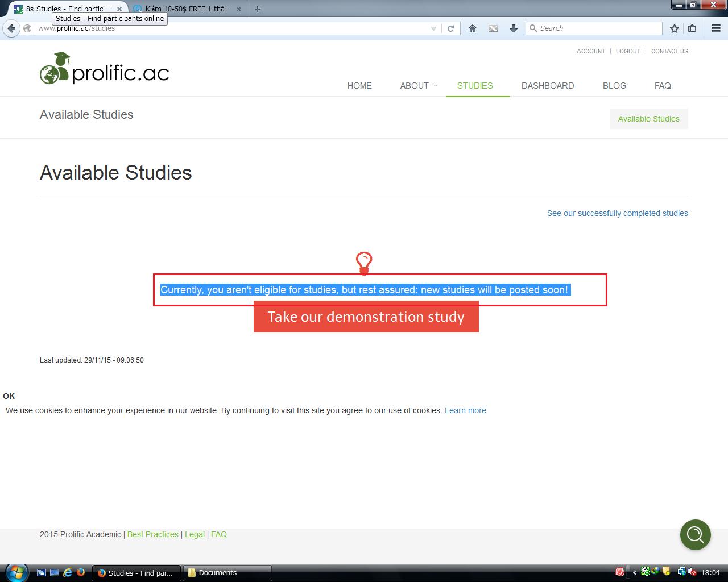Image resolution: width=728 pixels, height=582 pixels.
Task: Click the prolific.ac logo
Action: 105,69
